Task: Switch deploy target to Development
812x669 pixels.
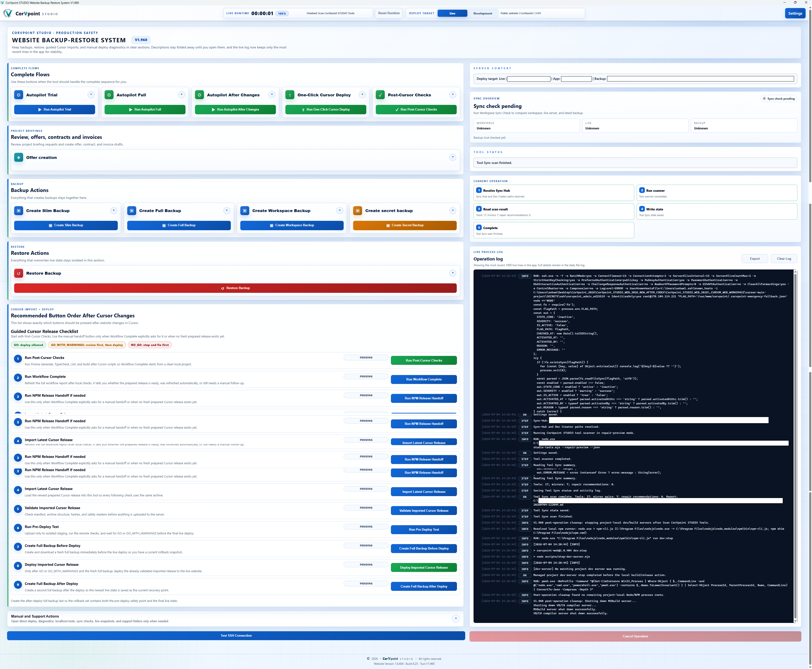Action: click(x=483, y=13)
